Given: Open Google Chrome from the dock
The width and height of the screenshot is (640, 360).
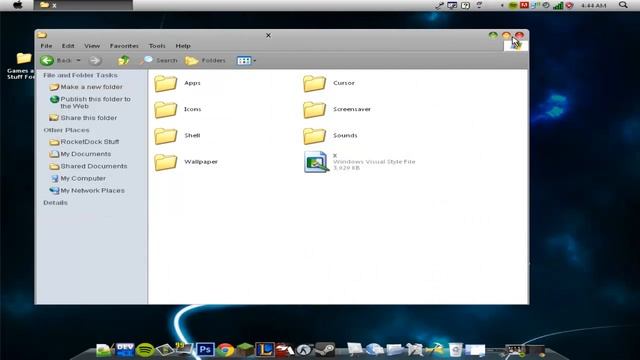Looking at the screenshot, I should tap(225, 350).
